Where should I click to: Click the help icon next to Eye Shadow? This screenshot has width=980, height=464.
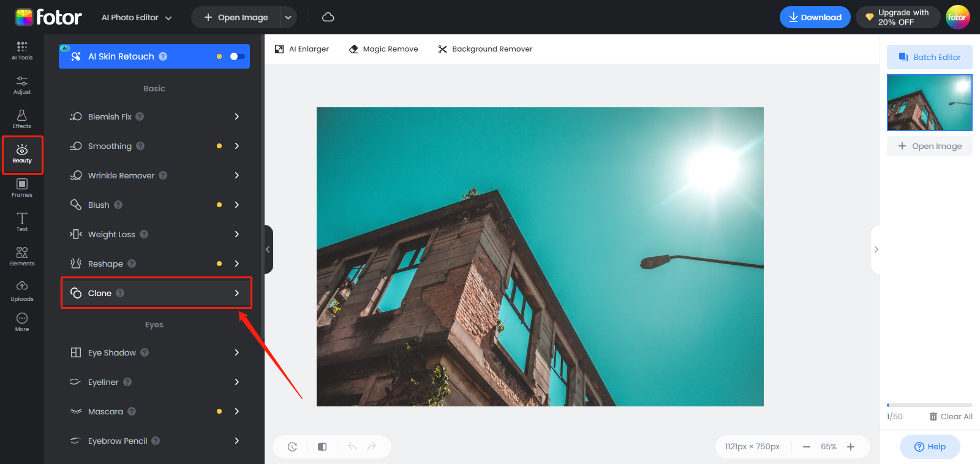pyautogui.click(x=145, y=352)
